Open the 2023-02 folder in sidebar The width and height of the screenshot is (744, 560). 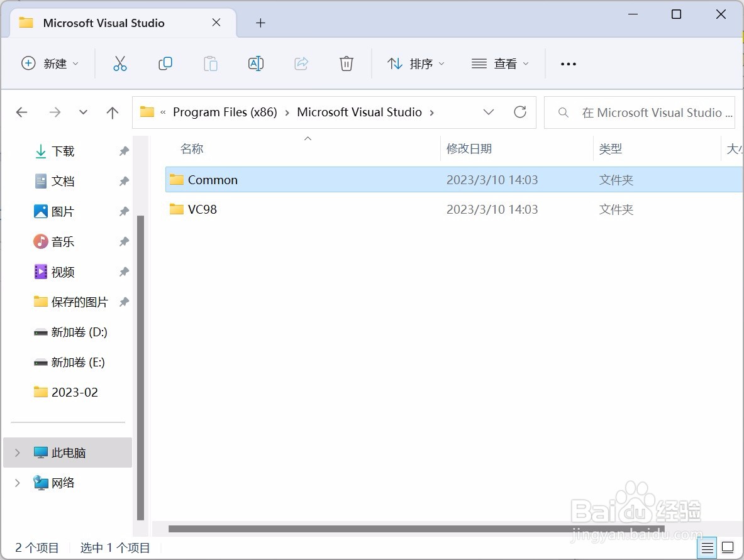pos(74,392)
